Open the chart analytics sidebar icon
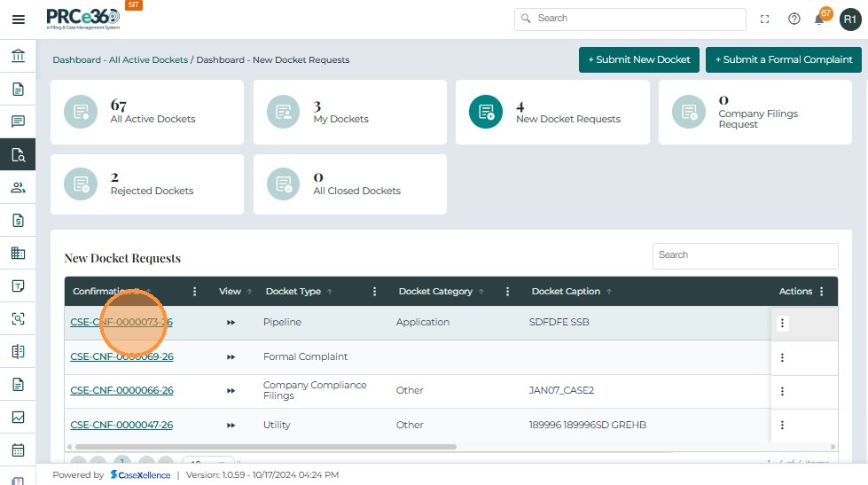 tap(18, 417)
